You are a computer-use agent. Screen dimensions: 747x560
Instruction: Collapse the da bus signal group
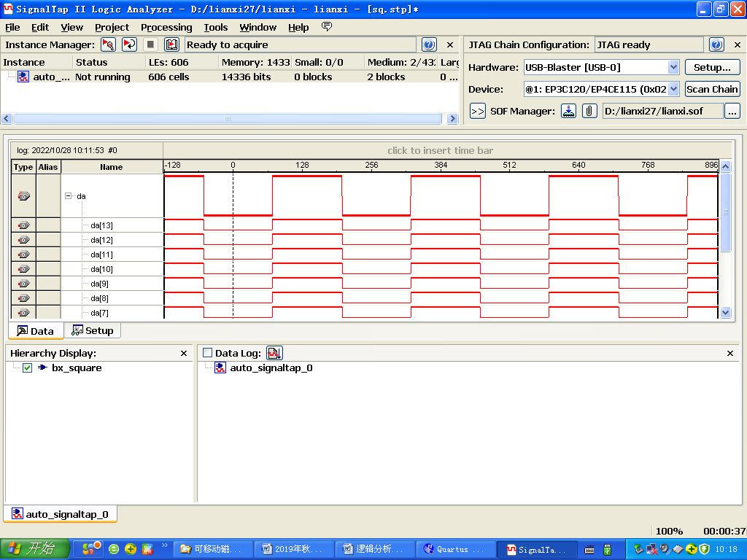coord(69,196)
